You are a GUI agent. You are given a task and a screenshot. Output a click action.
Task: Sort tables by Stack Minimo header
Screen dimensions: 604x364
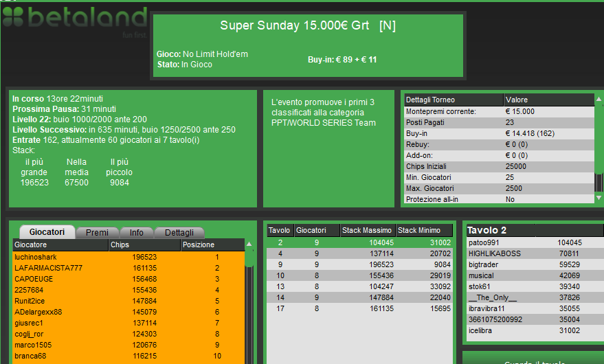[x=425, y=230]
